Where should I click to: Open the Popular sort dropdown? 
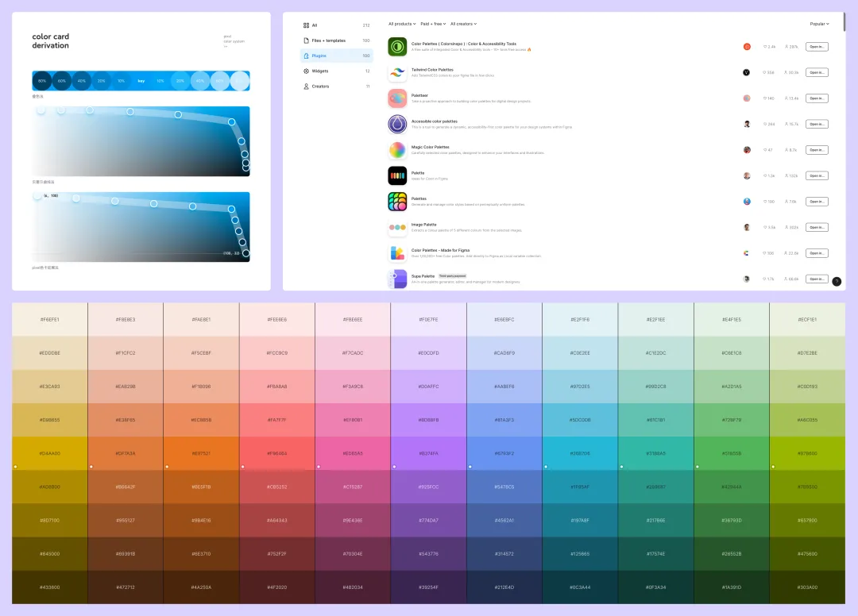819,25
